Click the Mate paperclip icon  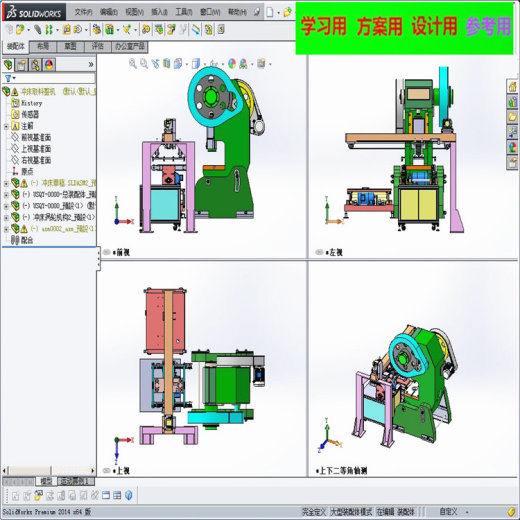click(38, 30)
